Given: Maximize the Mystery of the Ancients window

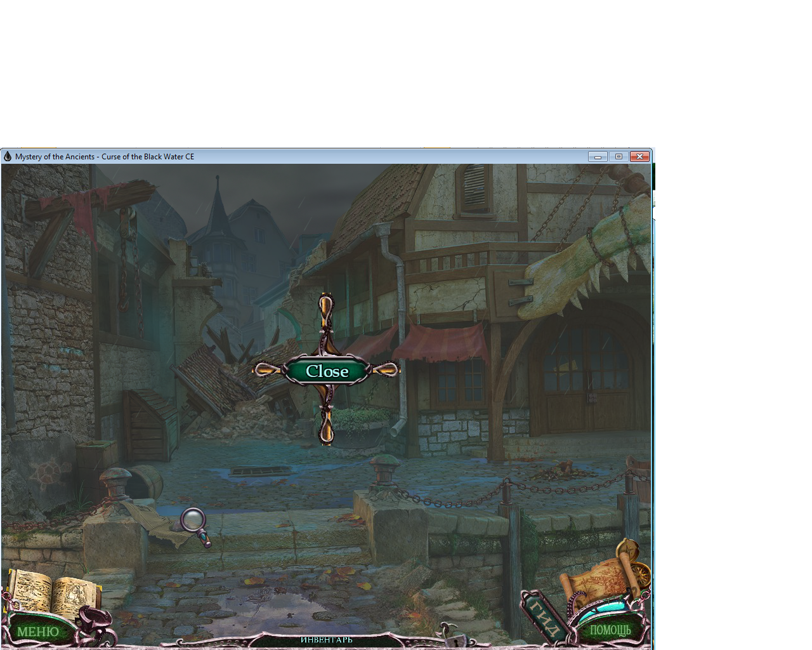Looking at the screenshot, I should pos(619,156).
